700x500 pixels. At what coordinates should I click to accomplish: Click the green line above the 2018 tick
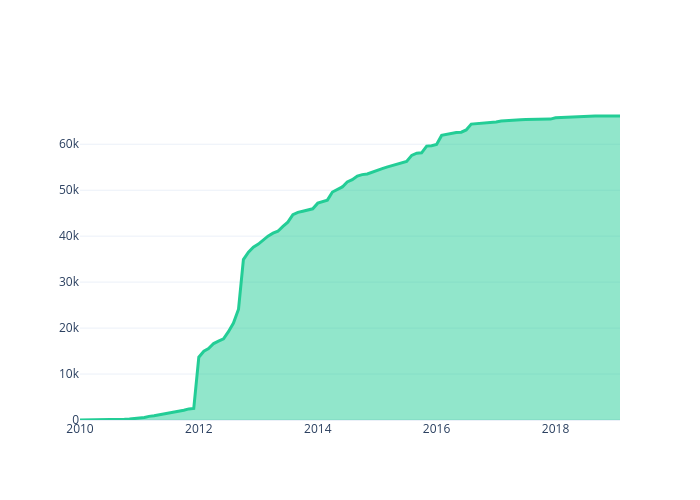pos(556,118)
